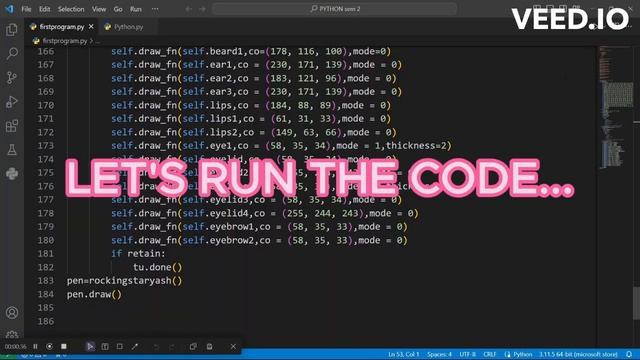Stop the screen recording
Image resolution: width=640 pixels, height=360 pixels.
click(64, 347)
